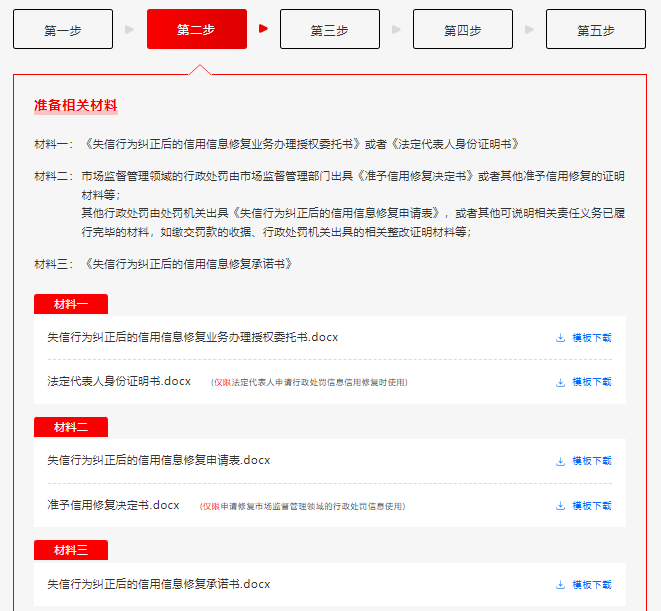Click gray arrow between 第一步 and 第二步
Image resolution: width=661 pixels, height=611 pixels.
130,30
